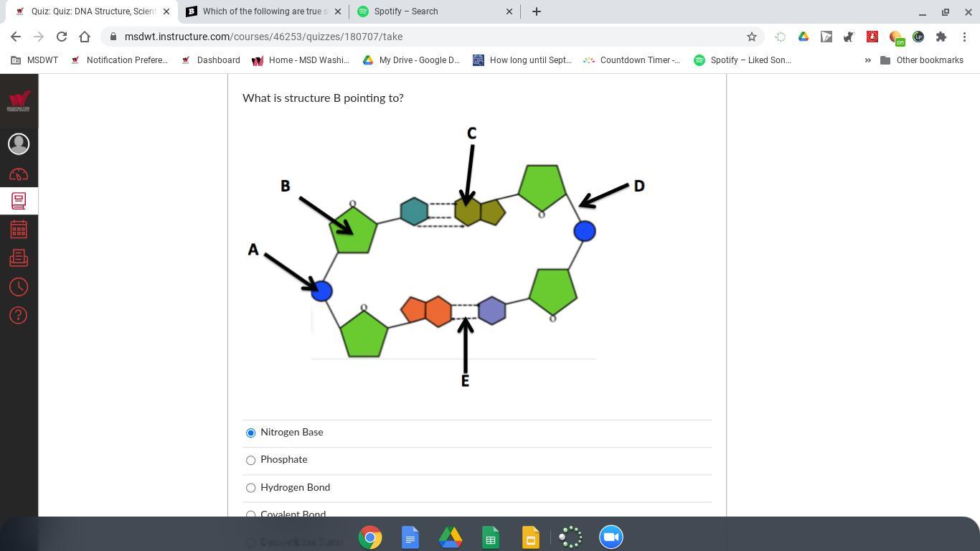Select the Covalent Bond radio option
The height and width of the screenshot is (551, 980).
(250, 514)
